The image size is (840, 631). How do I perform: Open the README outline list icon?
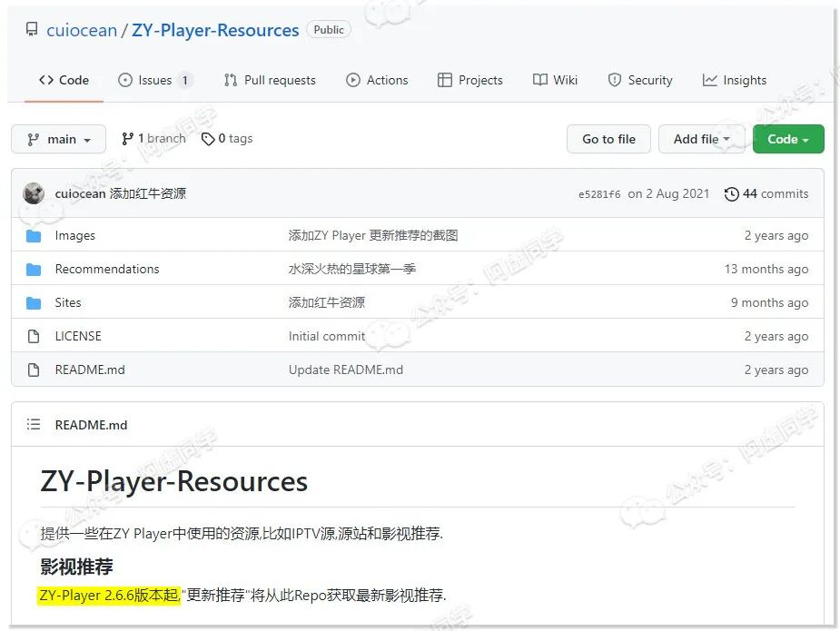point(34,425)
